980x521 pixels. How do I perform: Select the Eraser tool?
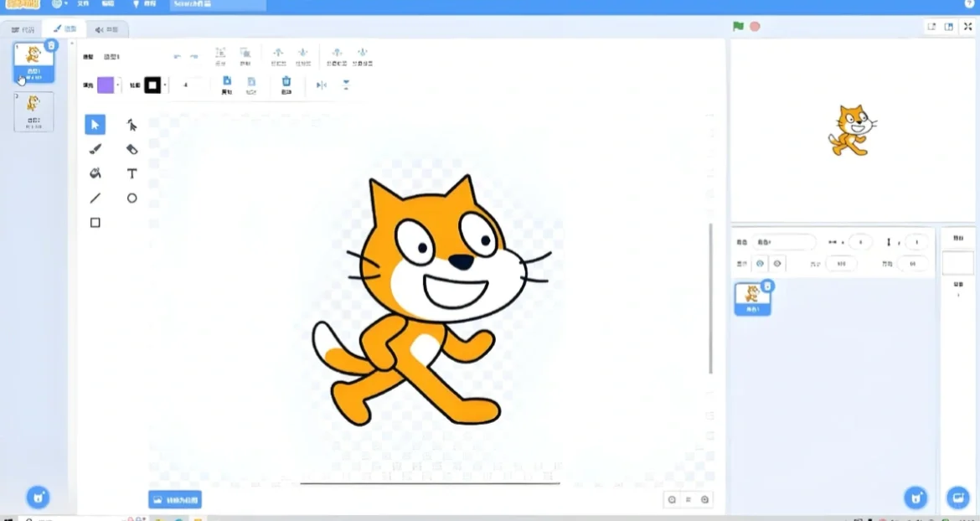pos(130,148)
